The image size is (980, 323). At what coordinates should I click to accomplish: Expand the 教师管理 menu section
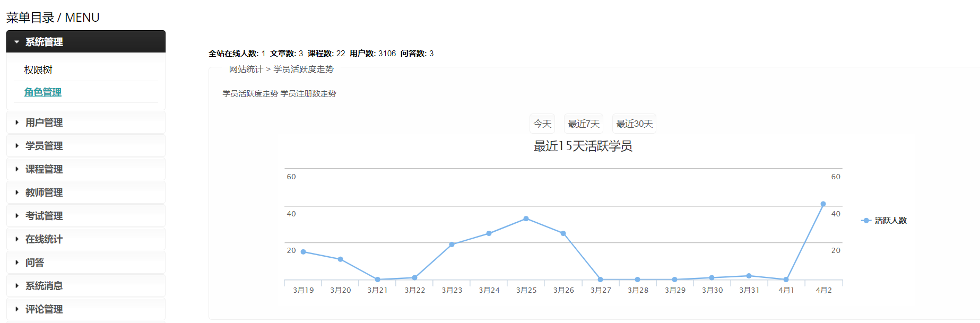pos(86,193)
